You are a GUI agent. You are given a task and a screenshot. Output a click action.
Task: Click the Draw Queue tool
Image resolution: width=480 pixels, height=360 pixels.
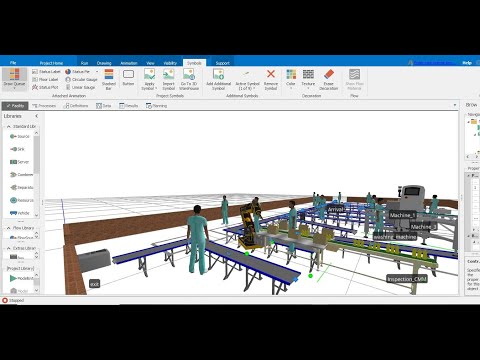tap(14, 79)
